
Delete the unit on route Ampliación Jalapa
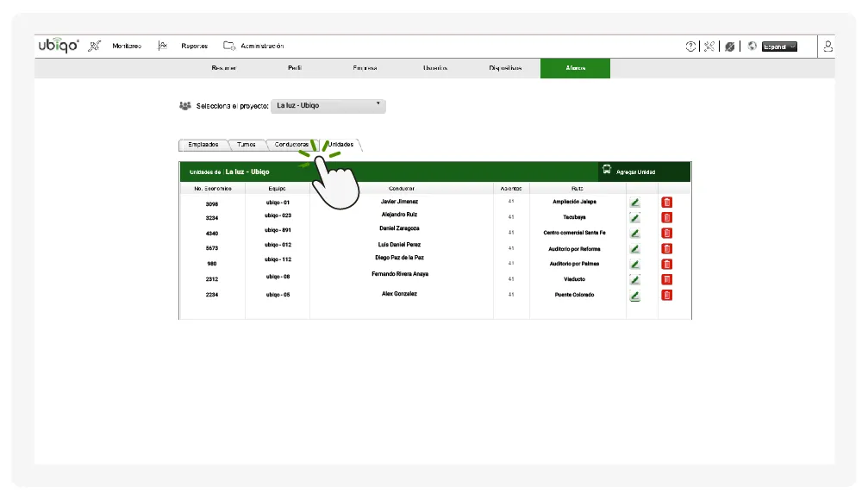[x=667, y=203]
